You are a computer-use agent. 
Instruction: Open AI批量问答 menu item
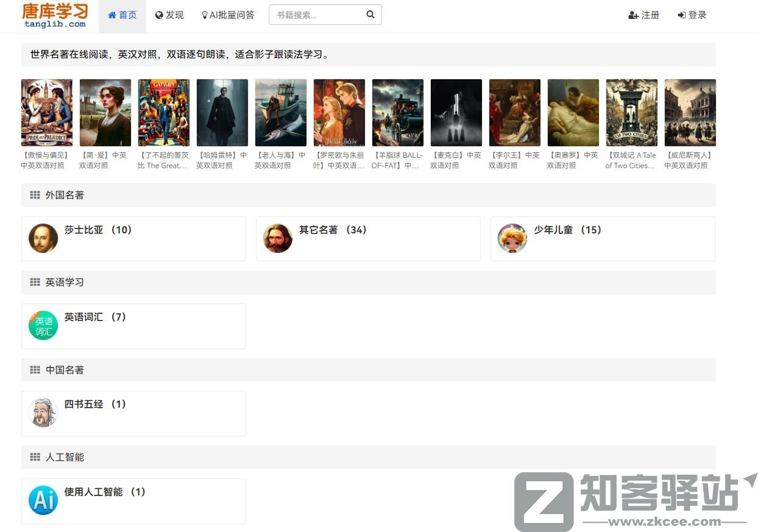click(x=228, y=15)
